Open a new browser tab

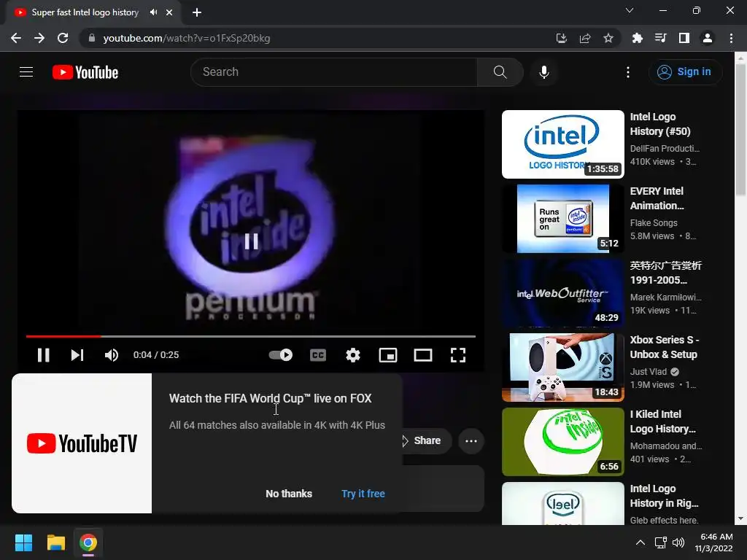[x=197, y=12]
